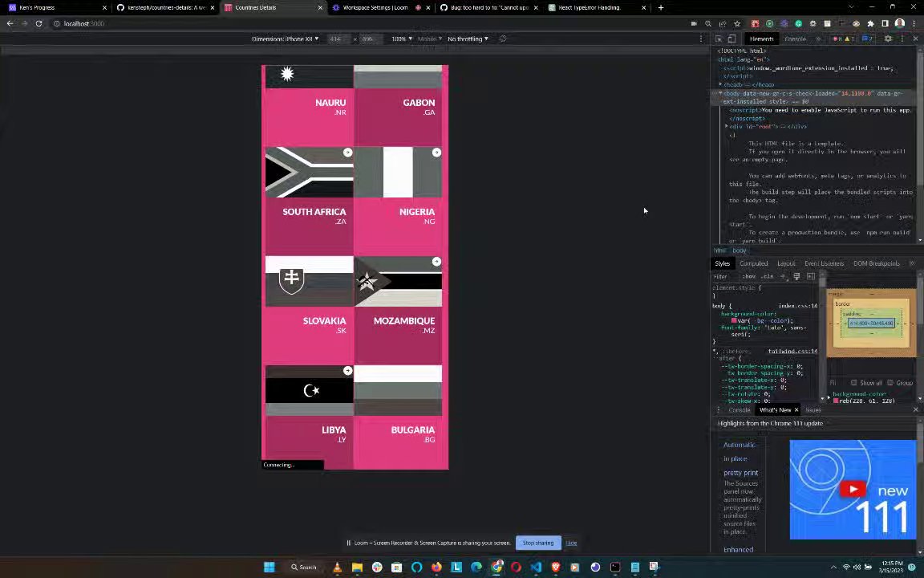Select the Elements tab
The height and width of the screenshot is (578, 924).
(761, 39)
